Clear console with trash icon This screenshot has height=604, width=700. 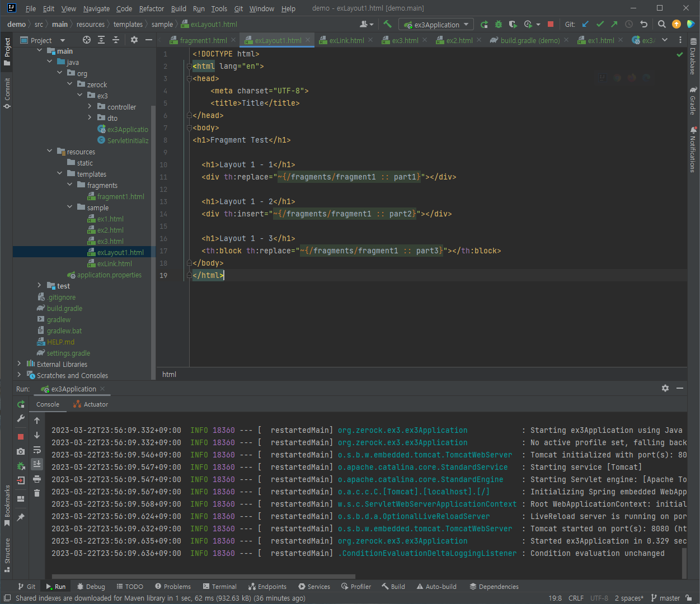pyautogui.click(x=37, y=493)
